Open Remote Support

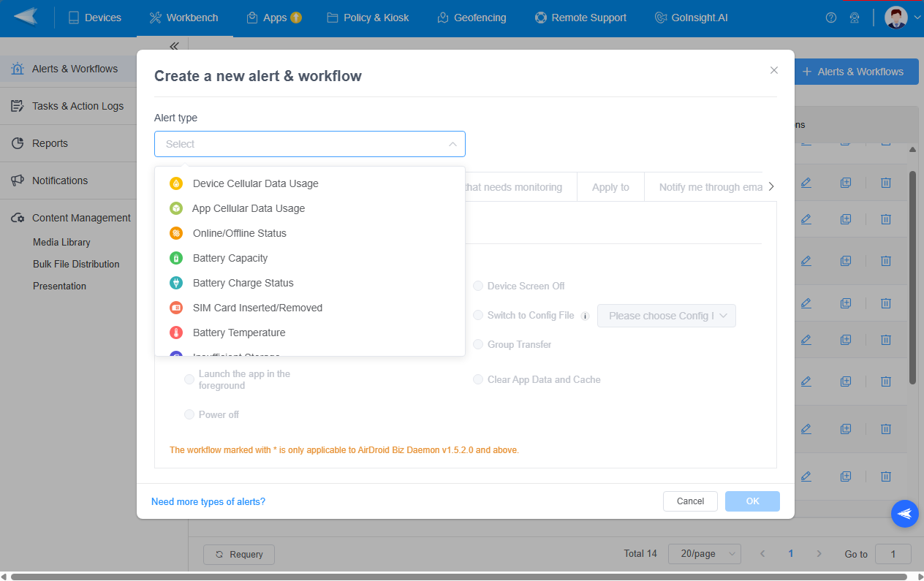point(580,18)
